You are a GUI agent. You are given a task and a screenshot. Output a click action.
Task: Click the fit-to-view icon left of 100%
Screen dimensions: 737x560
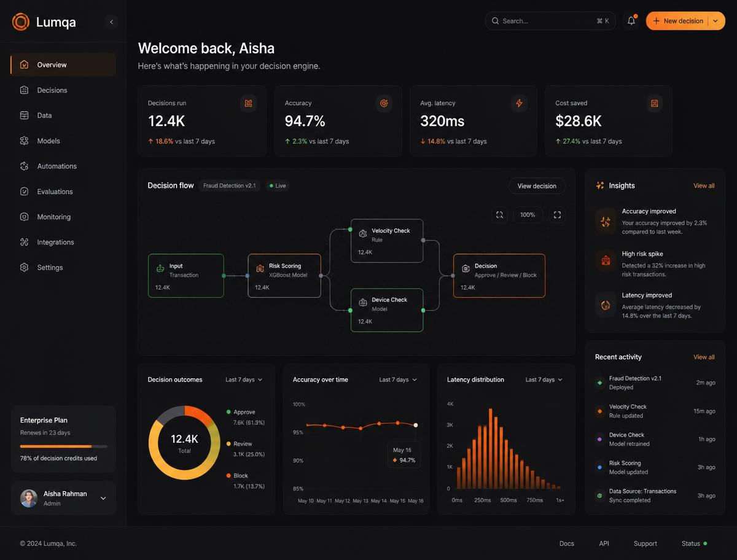point(499,215)
